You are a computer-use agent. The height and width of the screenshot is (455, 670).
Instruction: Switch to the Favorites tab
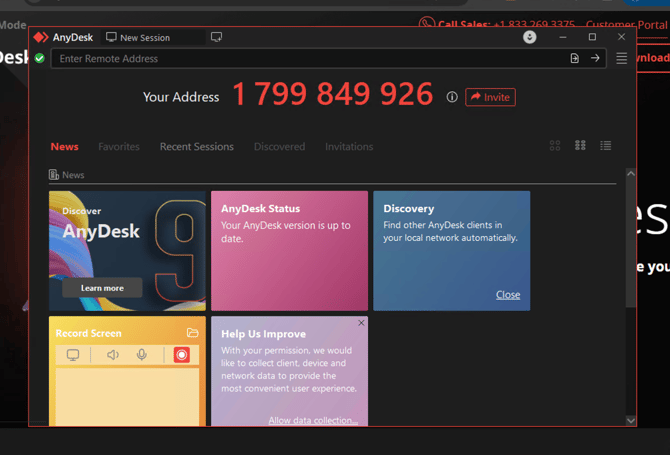coord(119,147)
